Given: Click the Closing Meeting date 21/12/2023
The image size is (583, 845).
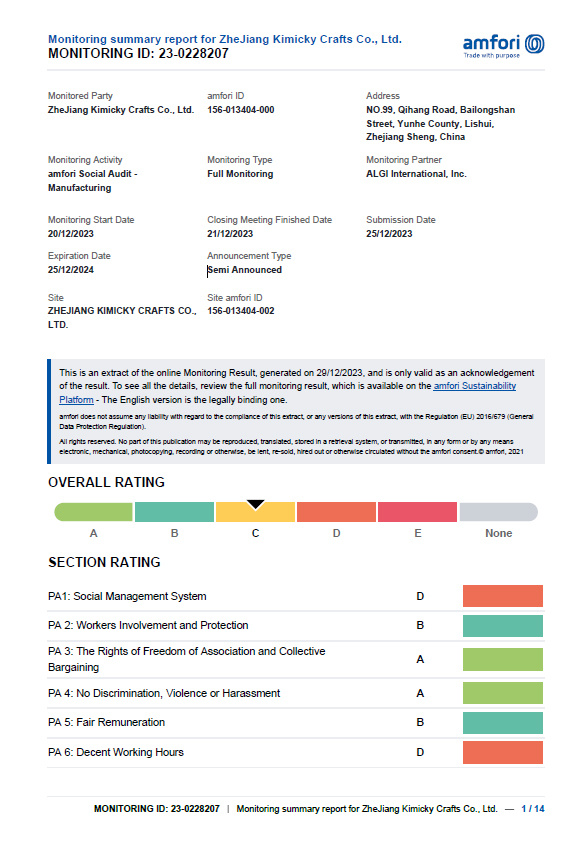Looking at the screenshot, I should coord(230,233).
